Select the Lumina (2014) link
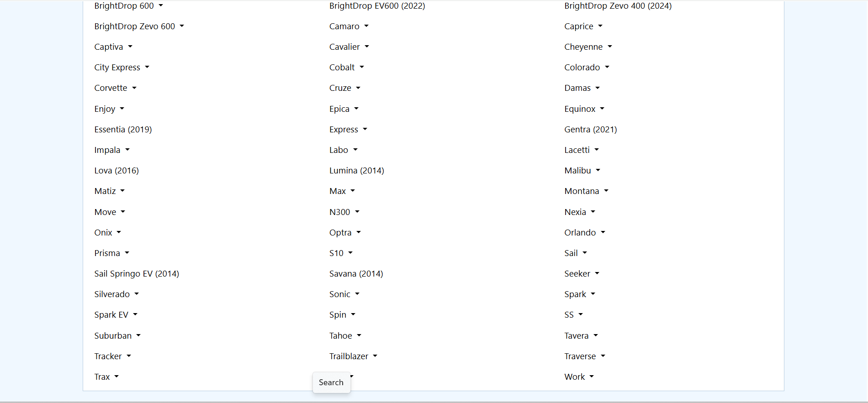 [x=356, y=171]
